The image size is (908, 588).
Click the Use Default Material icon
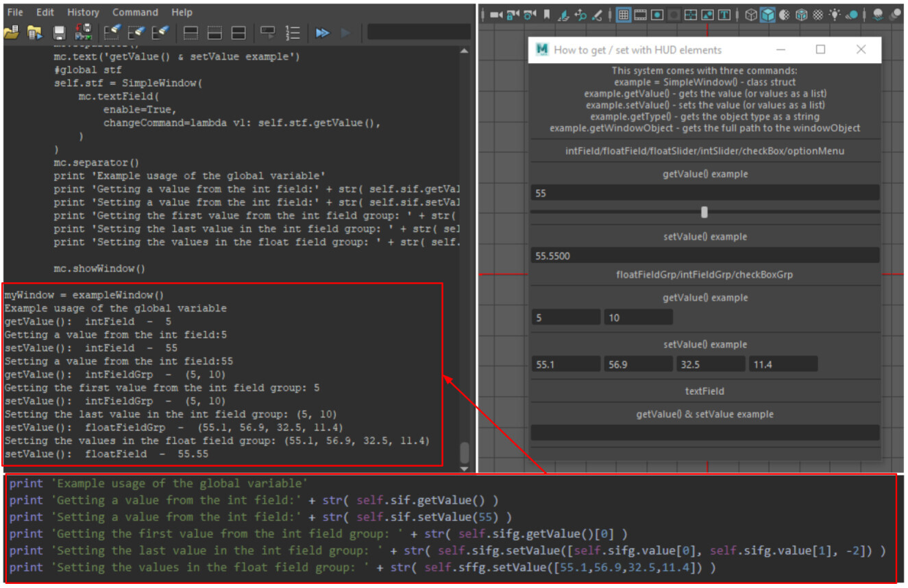pyautogui.click(x=784, y=14)
